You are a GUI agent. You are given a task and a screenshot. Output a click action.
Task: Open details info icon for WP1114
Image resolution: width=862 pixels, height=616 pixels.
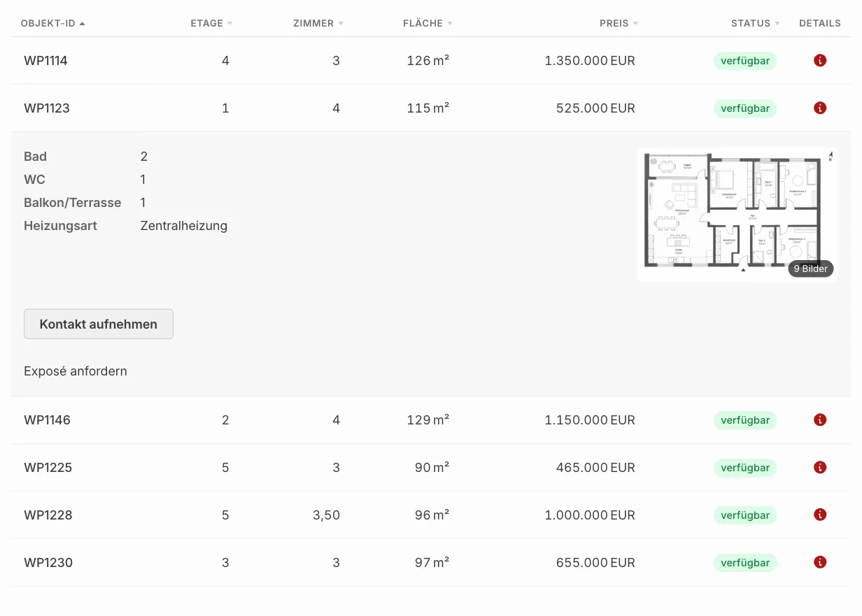click(x=821, y=61)
